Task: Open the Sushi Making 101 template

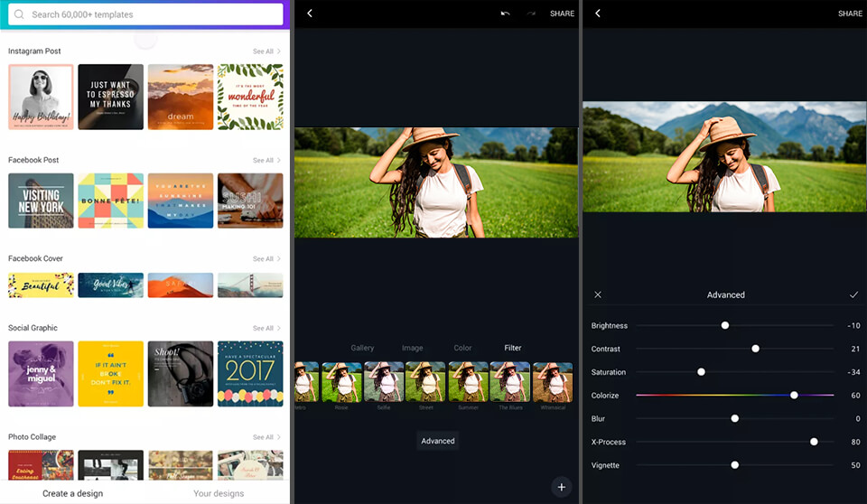Action: pyautogui.click(x=250, y=201)
